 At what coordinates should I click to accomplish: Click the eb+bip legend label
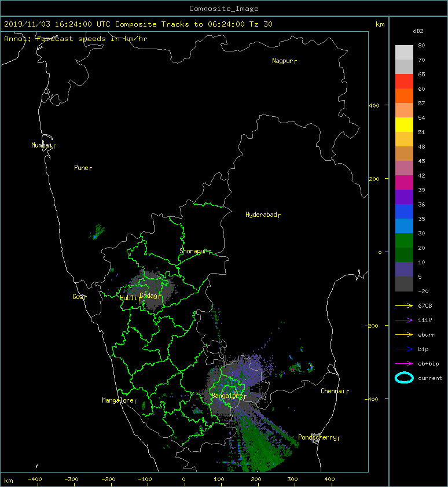click(x=428, y=364)
